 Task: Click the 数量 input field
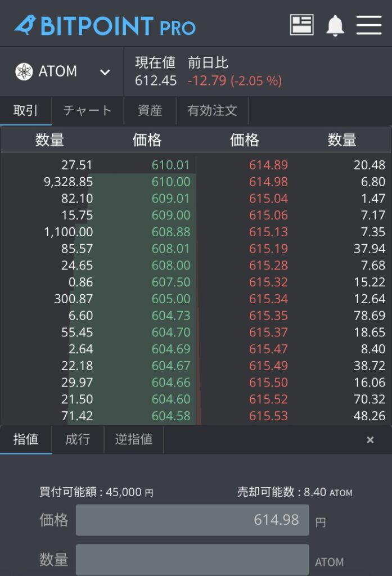click(192, 560)
